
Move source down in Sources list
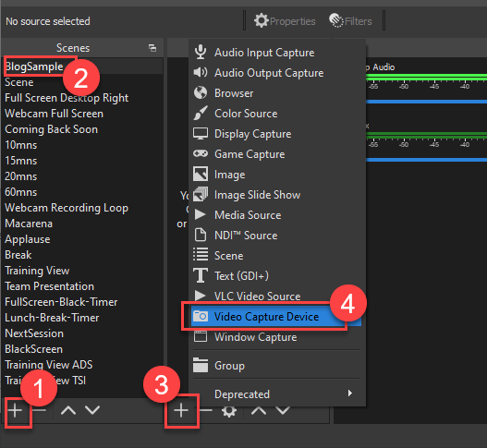(283, 410)
